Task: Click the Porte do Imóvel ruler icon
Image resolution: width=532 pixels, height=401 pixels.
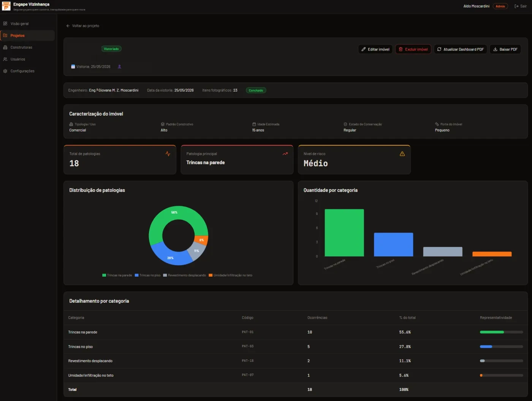Action: tap(437, 124)
